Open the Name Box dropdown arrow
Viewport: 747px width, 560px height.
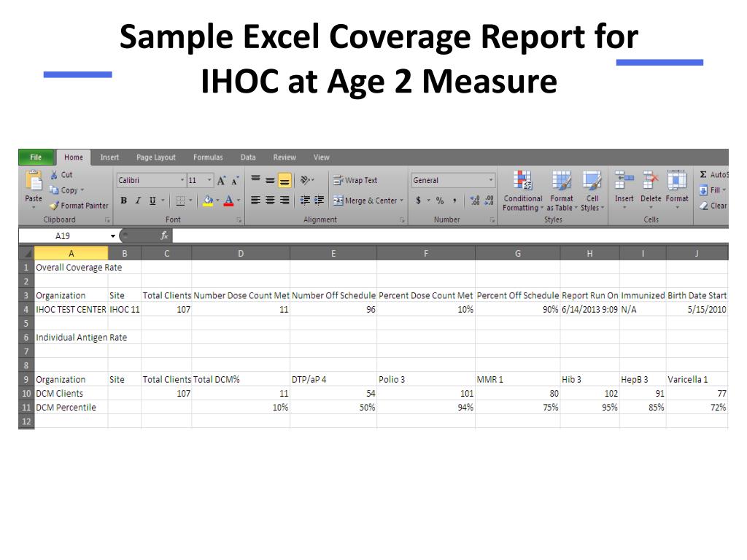112,236
